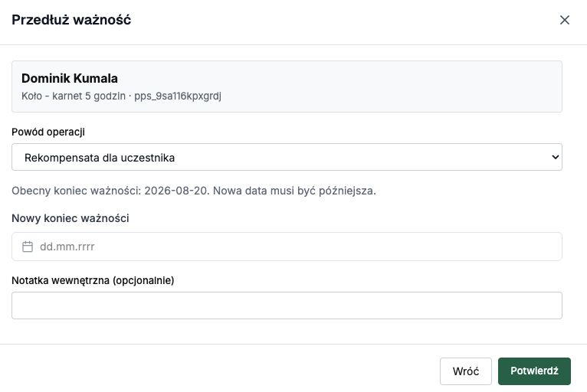
Task: Click the Przedłuż ważność dialog title
Action: tap(71, 20)
